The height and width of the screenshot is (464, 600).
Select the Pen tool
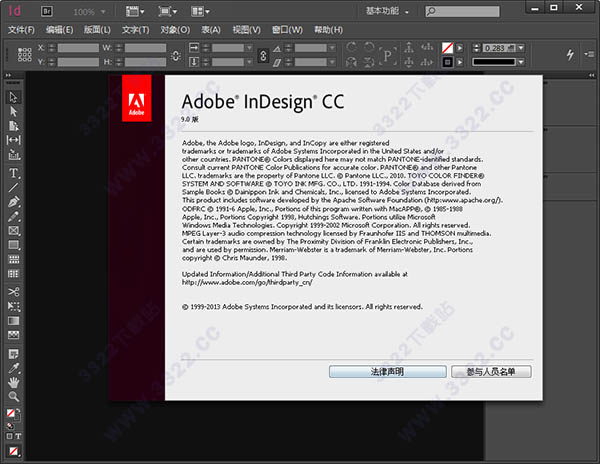(13, 202)
